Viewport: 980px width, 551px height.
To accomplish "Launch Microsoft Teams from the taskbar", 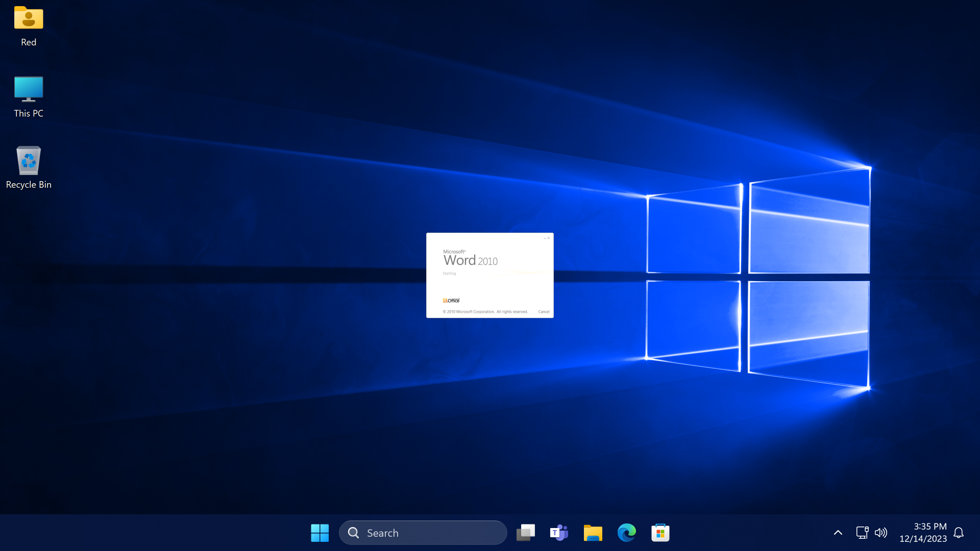I will pos(559,533).
